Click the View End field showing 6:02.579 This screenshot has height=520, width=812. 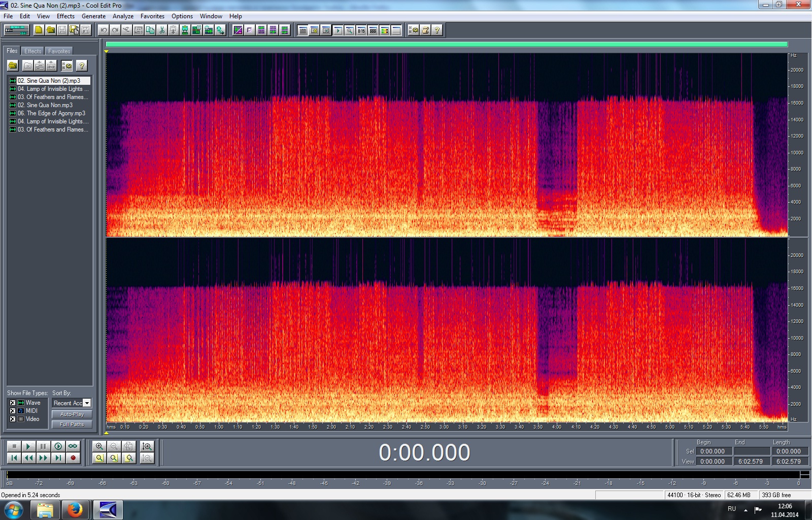[752, 462]
